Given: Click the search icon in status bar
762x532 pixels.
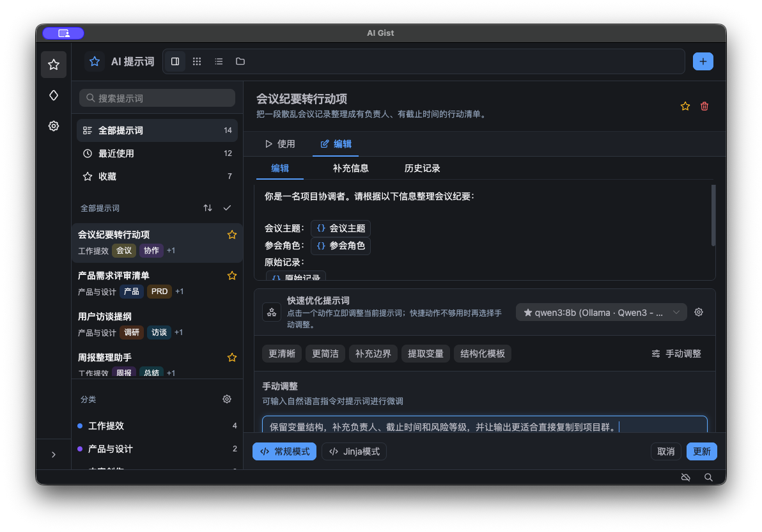Looking at the screenshot, I should click(x=708, y=478).
